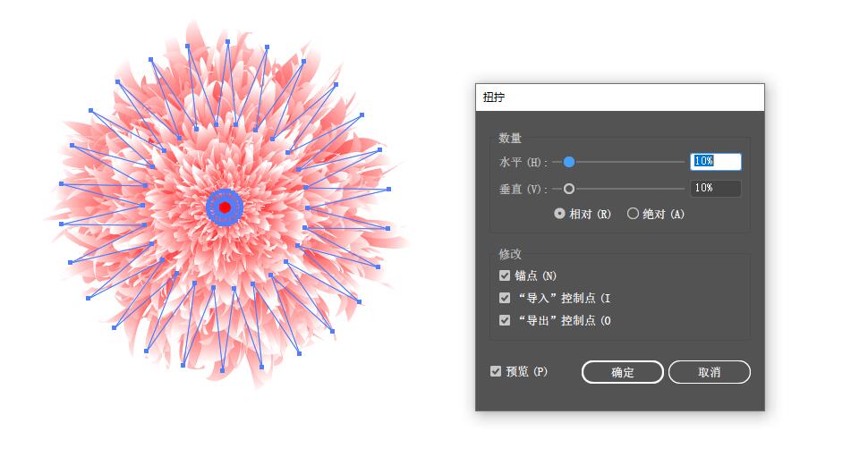Image resolution: width=868 pixels, height=474 pixels.
Task: Click the 水平 (H) label
Action: 523,162
